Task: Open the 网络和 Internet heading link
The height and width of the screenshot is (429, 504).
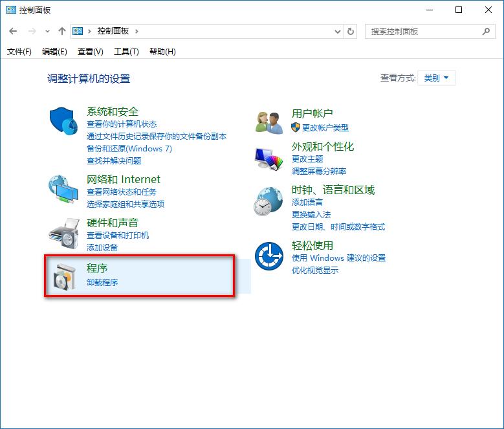Action: 124,179
